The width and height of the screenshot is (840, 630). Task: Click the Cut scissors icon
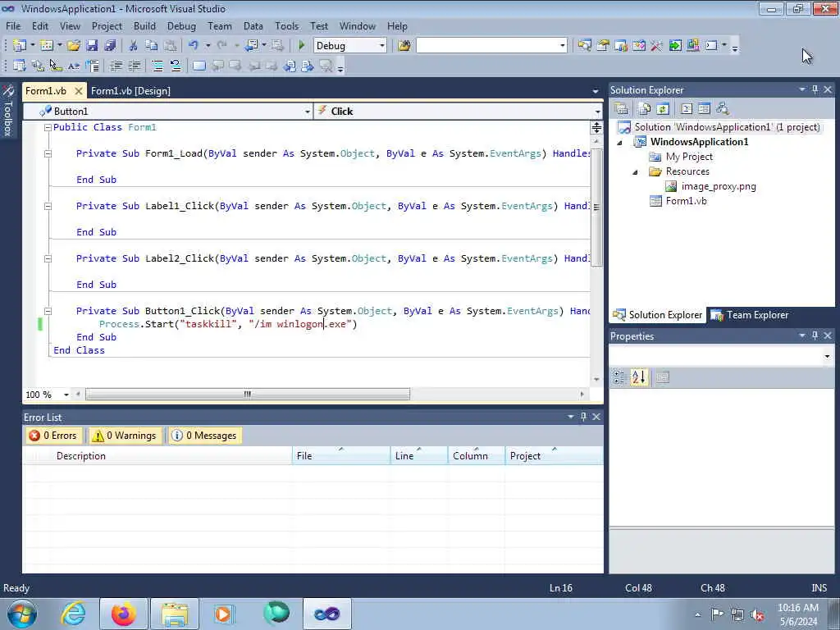[x=133, y=46]
